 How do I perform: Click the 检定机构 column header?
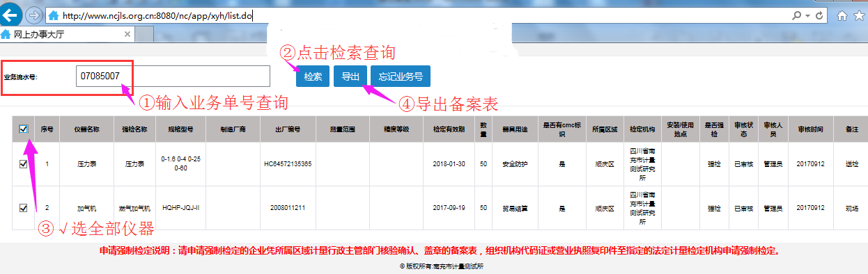coord(642,129)
